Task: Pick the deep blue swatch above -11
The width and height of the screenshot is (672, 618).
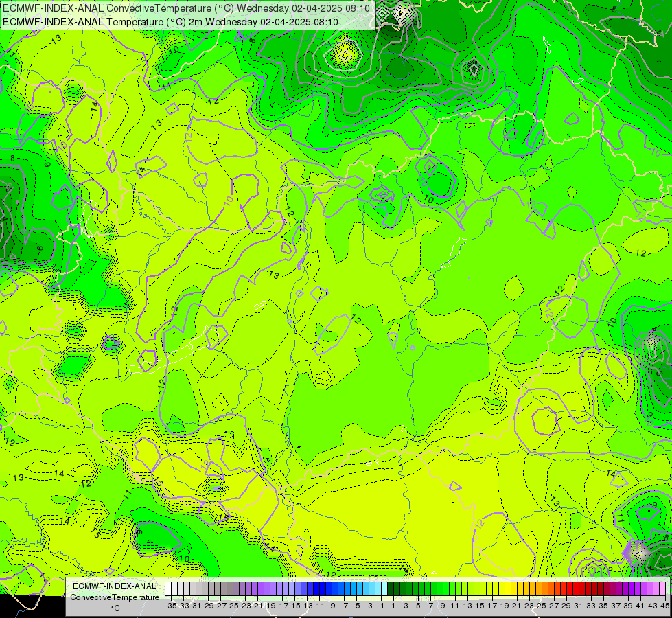Action: (x=317, y=588)
